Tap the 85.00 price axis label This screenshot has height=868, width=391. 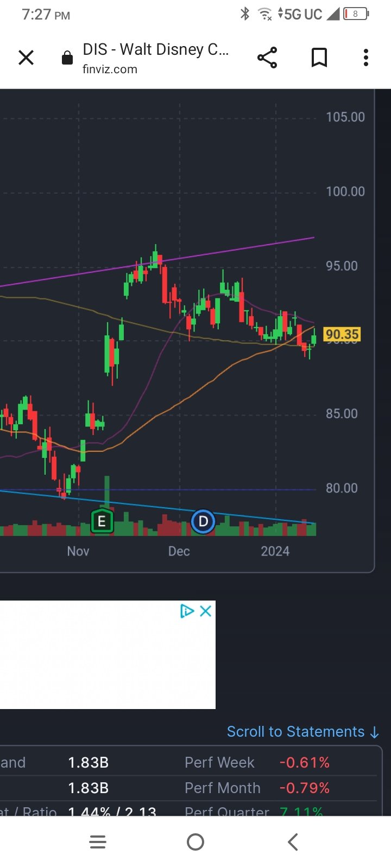pyautogui.click(x=342, y=414)
